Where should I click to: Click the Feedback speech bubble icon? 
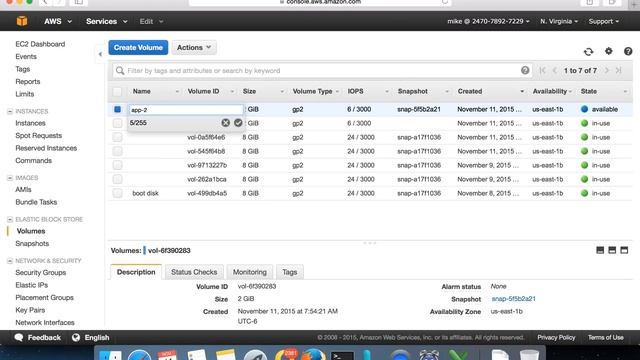[x=19, y=337]
